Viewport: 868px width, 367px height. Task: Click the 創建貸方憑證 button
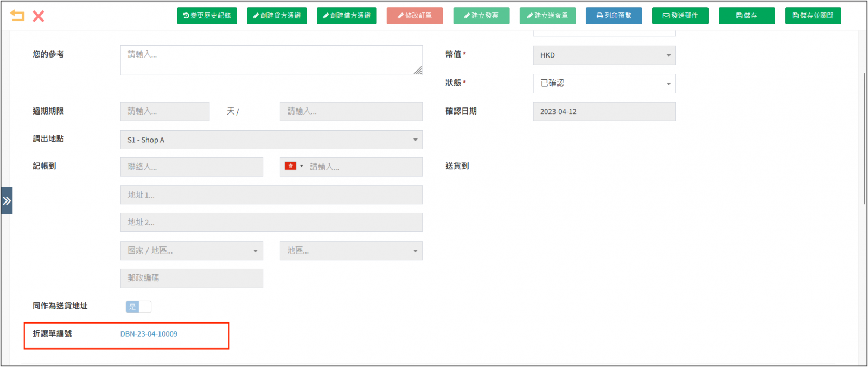pos(277,16)
